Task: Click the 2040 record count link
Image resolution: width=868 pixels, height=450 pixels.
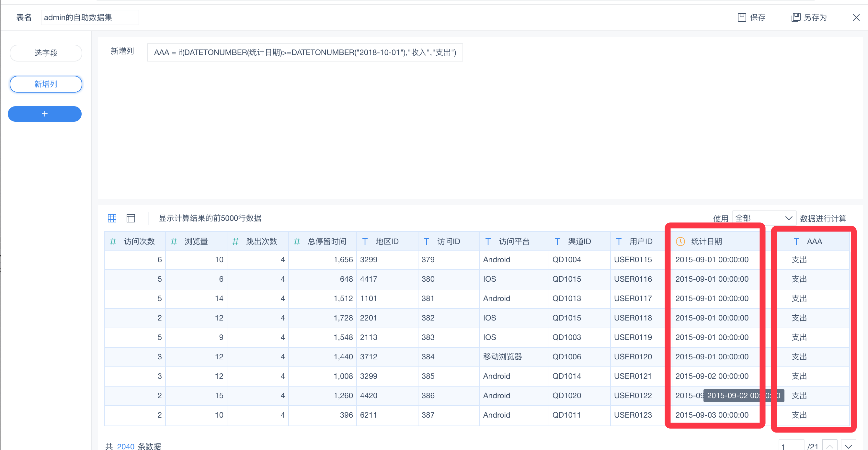Action: click(125, 446)
